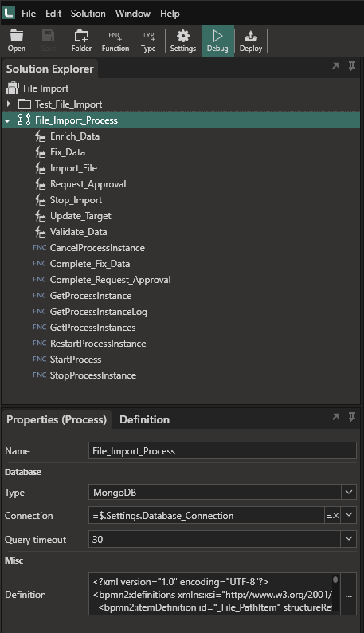
Task: Select the Fix_Data task icon
Action: coord(40,152)
